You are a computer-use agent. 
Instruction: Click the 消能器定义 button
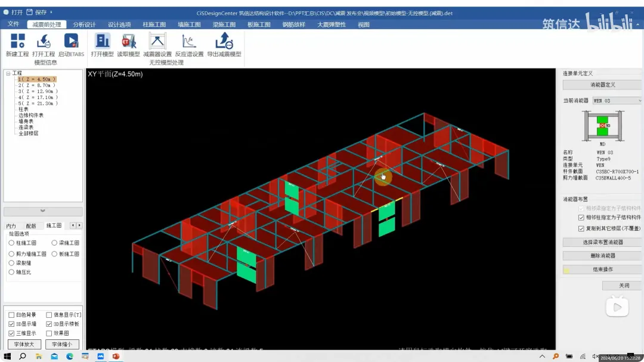point(602,85)
